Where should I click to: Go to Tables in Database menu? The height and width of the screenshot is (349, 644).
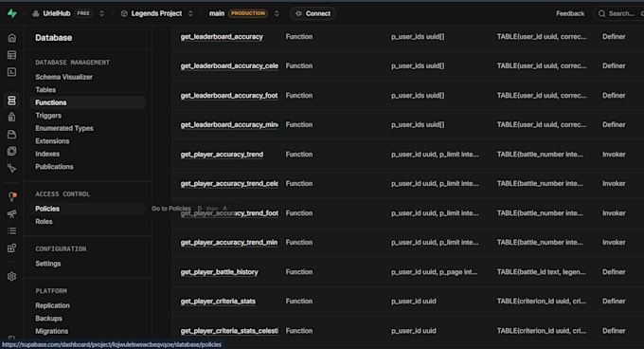(x=45, y=89)
